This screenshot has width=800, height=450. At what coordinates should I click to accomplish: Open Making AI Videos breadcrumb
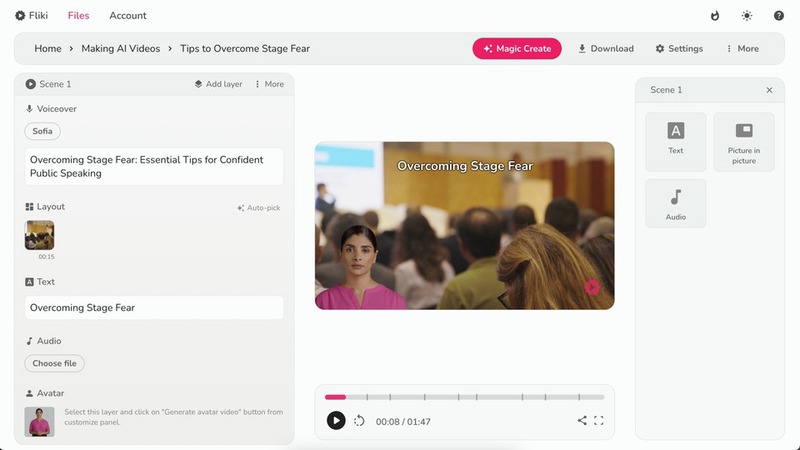[121, 48]
